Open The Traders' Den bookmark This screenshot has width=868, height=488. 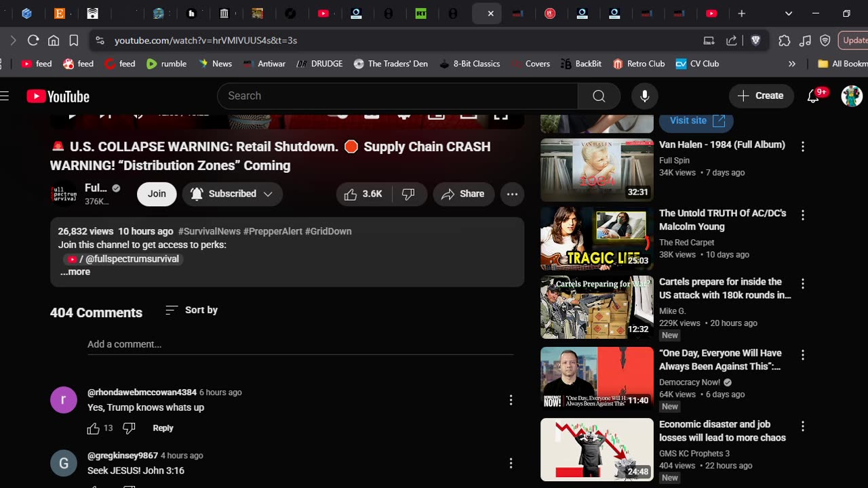(391, 64)
